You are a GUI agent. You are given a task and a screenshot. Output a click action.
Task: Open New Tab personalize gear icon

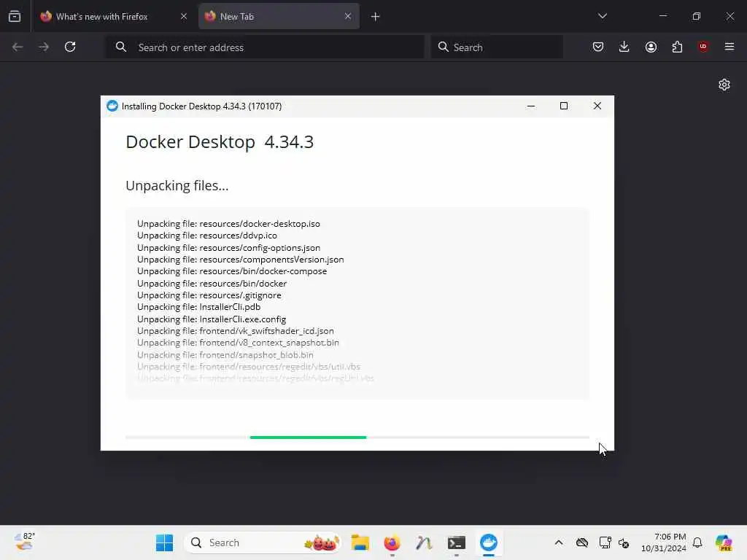(724, 85)
